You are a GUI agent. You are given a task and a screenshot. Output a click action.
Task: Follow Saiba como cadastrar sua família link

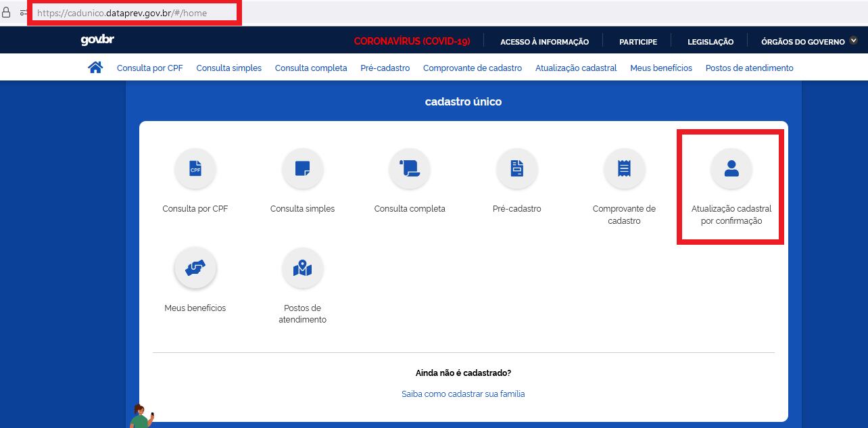(463, 394)
